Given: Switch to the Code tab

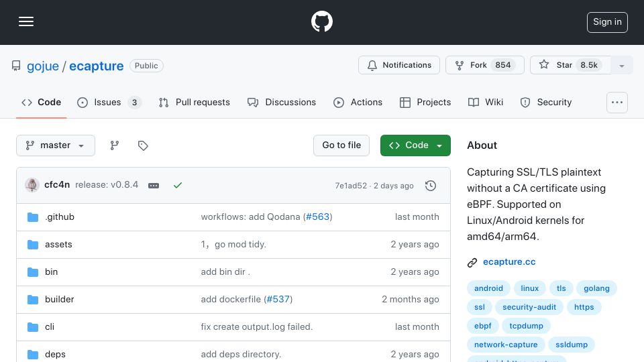Looking at the screenshot, I should pyautogui.click(x=41, y=102).
